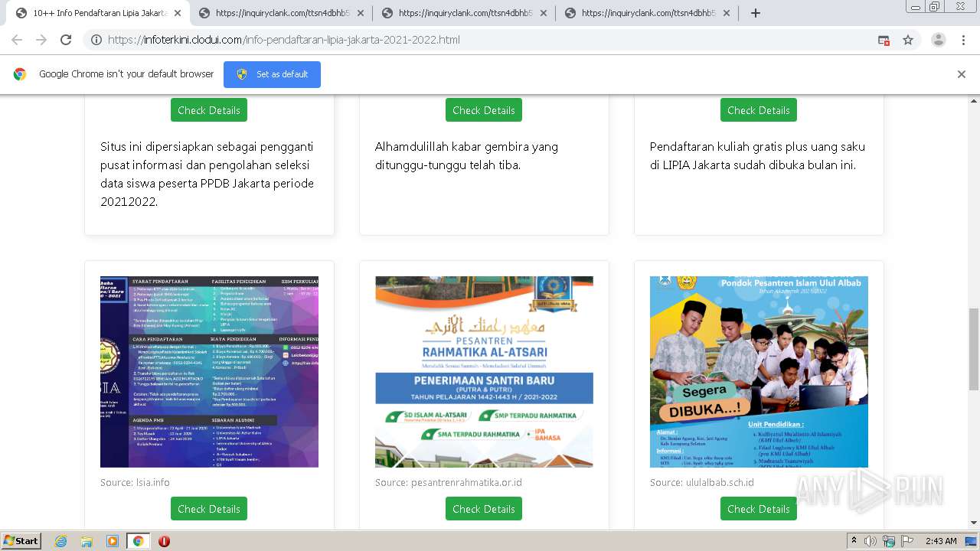Close the rightmost inquiryclank.com tab
Image resolution: width=980 pixels, height=551 pixels.
click(x=727, y=13)
